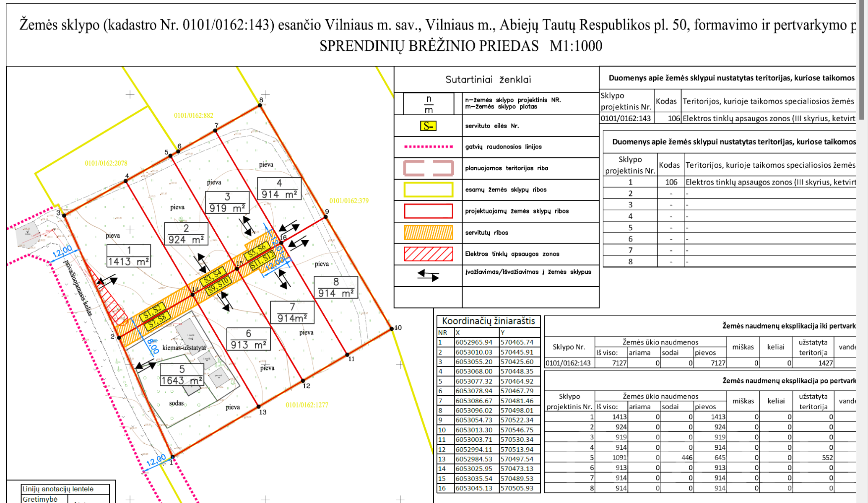
Task: Click the 'planuojamos teritorijos riba' dashed legend symbol
Action: click(428, 168)
